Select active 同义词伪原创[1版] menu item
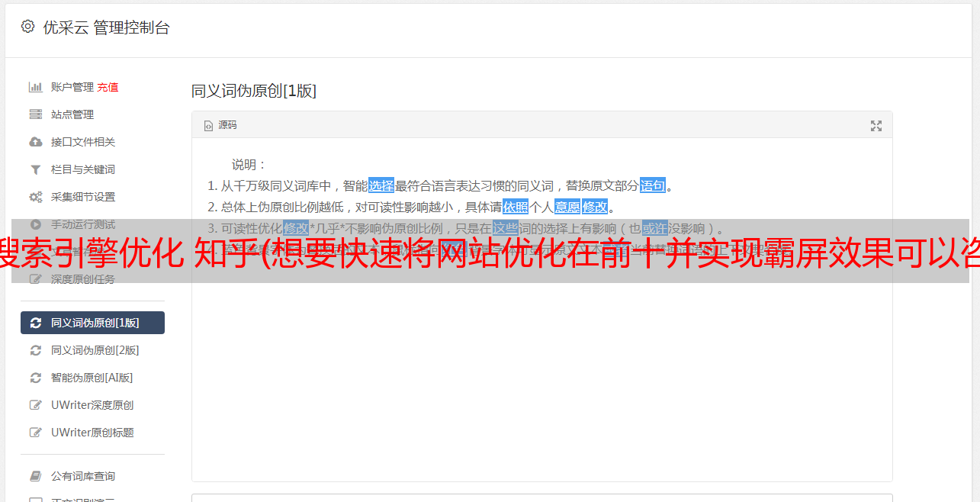The height and width of the screenshot is (502, 980). 92,323
